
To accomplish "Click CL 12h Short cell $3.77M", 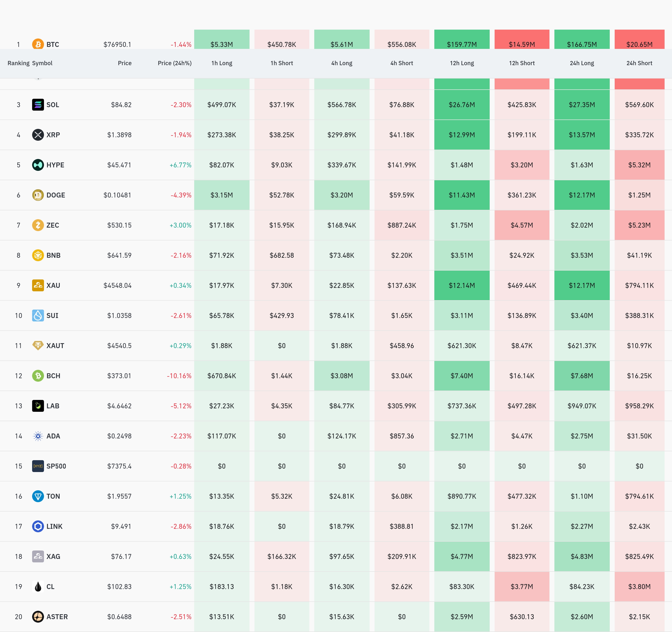I will (522, 587).
